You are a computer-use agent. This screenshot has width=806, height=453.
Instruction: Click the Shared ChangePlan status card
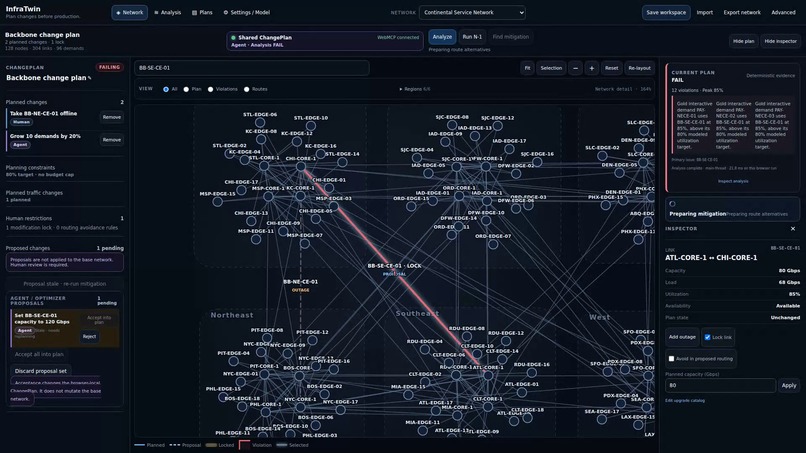pos(324,41)
